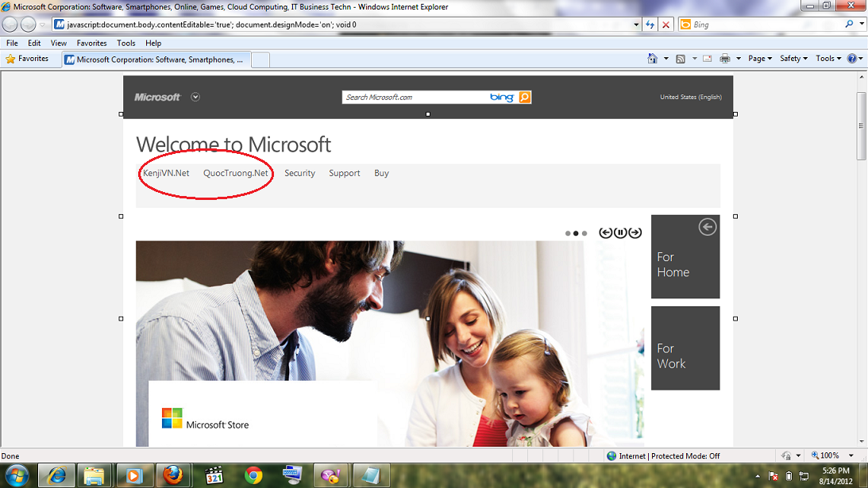Open the recent pages dropdown arrow
The height and width of the screenshot is (488, 868).
click(x=42, y=25)
